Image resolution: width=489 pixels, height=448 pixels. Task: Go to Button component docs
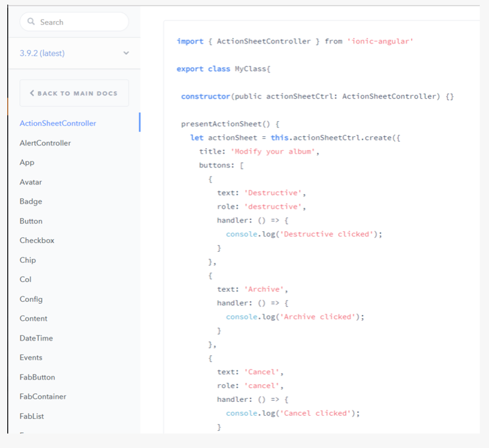coord(31,221)
